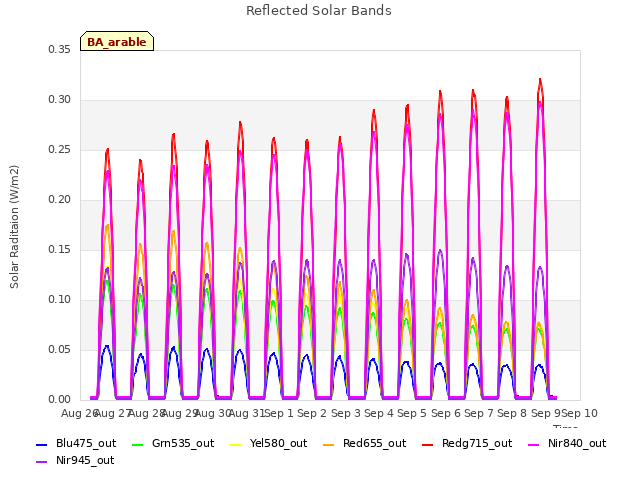Click the BA_arable annotation label

[x=117, y=42]
